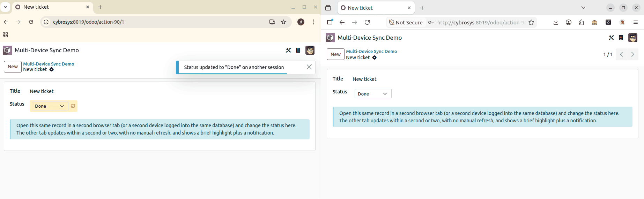Open Chrome three-dot menu
Viewport: 644px width, 199px height.
[313, 22]
